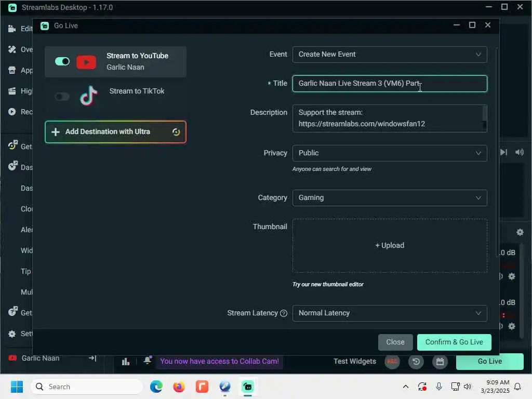Click Add Destination with Ultra button
The image size is (532, 399).
point(115,132)
